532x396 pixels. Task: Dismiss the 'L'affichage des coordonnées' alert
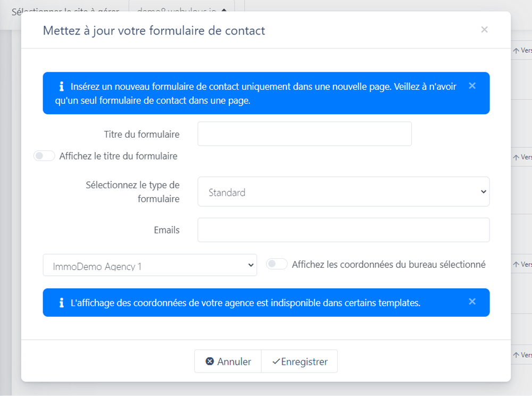coord(472,301)
